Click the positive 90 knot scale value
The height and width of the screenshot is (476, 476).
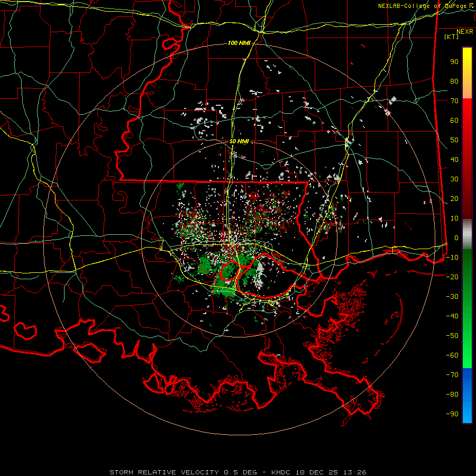pos(454,62)
